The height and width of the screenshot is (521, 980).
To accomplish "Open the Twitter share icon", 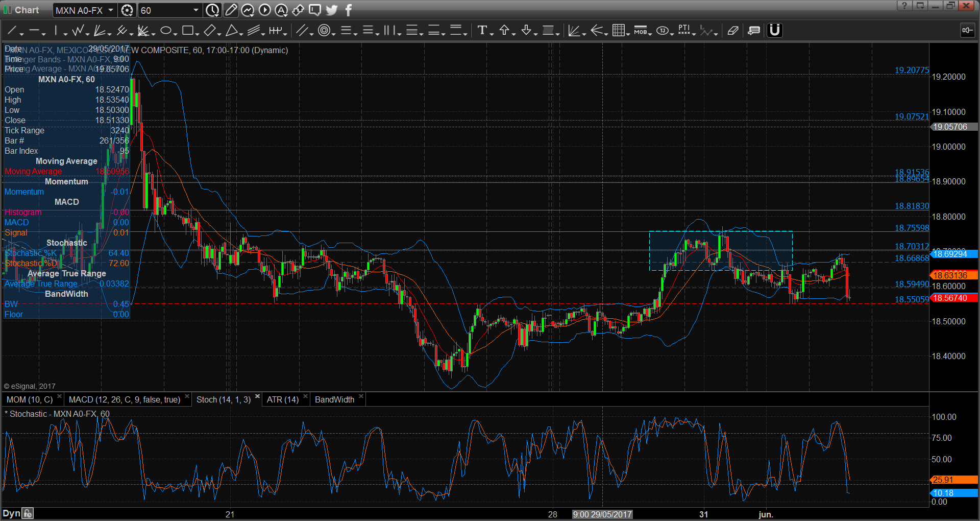I will coord(332,10).
